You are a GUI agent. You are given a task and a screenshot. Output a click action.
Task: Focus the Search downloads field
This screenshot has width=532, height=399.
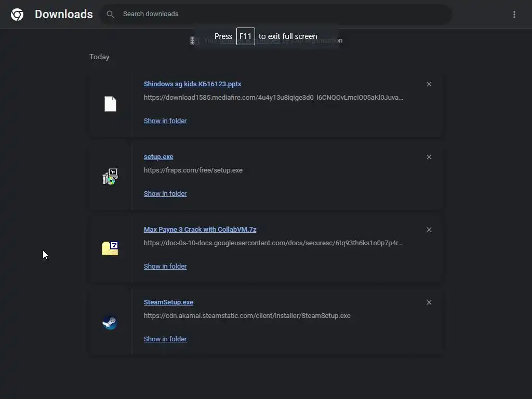[275, 14]
